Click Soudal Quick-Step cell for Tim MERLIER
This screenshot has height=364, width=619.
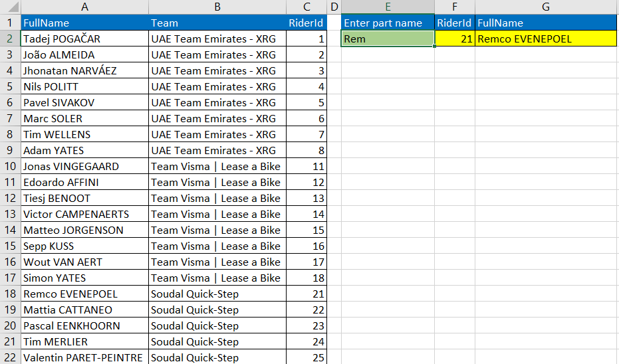[217, 341]
